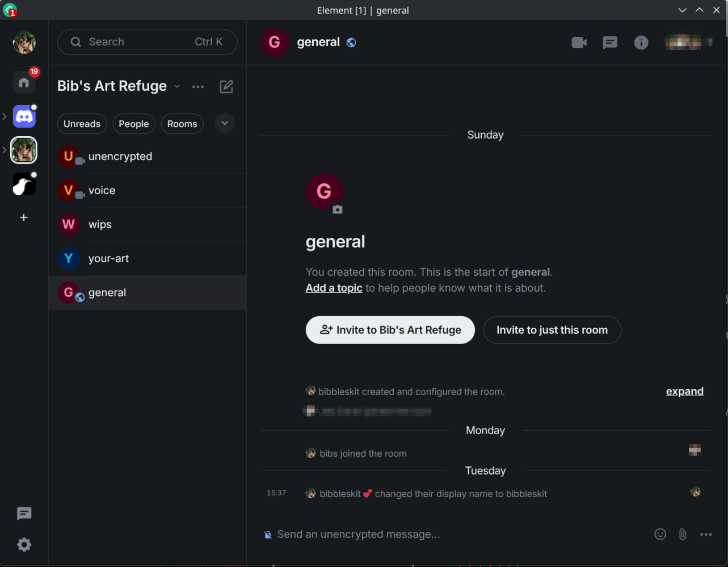Open quick settings gear icon
Screen dimensions: 728x567
pyautogui.click(x=24, y=545)
